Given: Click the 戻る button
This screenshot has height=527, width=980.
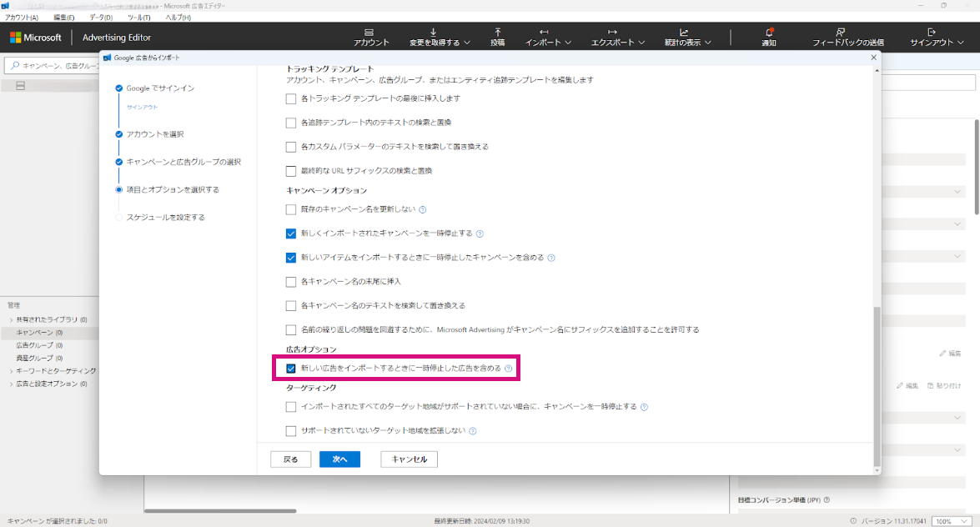Looking at the screenshot, I should 290,459.
